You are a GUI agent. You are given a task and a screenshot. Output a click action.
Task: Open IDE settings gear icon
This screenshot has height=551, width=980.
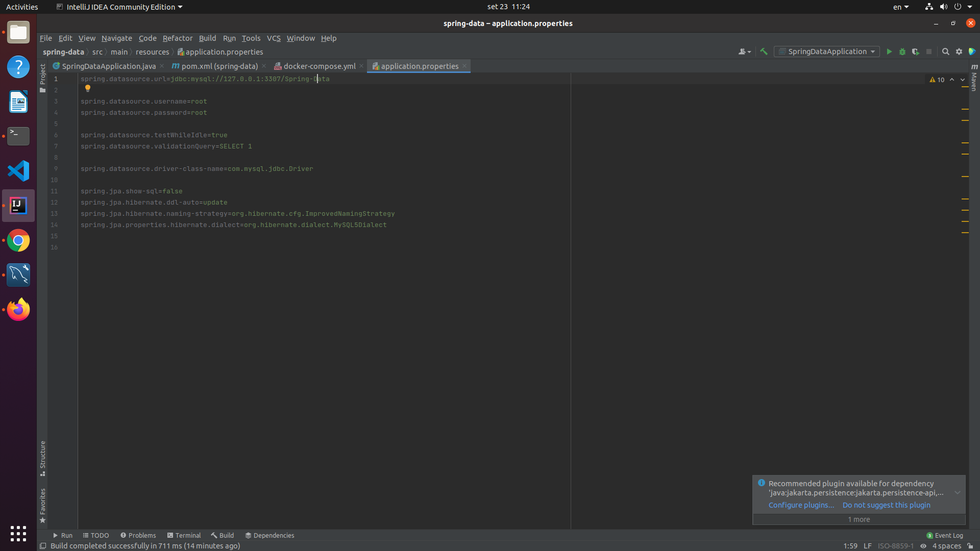click(x=959, y=52)
